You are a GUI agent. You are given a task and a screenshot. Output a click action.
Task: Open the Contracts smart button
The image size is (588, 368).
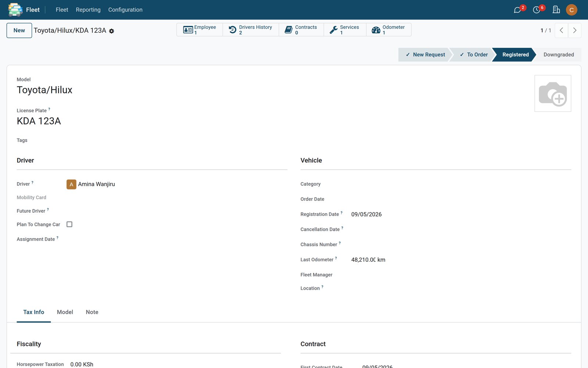[x=301, y=30]
